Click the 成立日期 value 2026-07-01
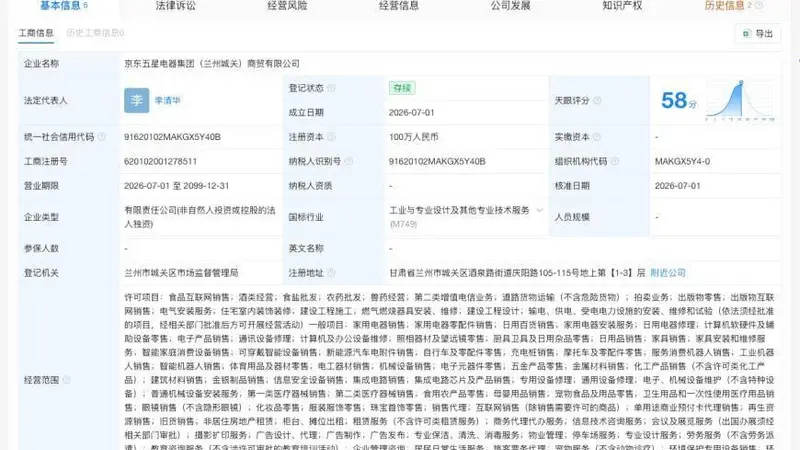 [x=411, y=113]
